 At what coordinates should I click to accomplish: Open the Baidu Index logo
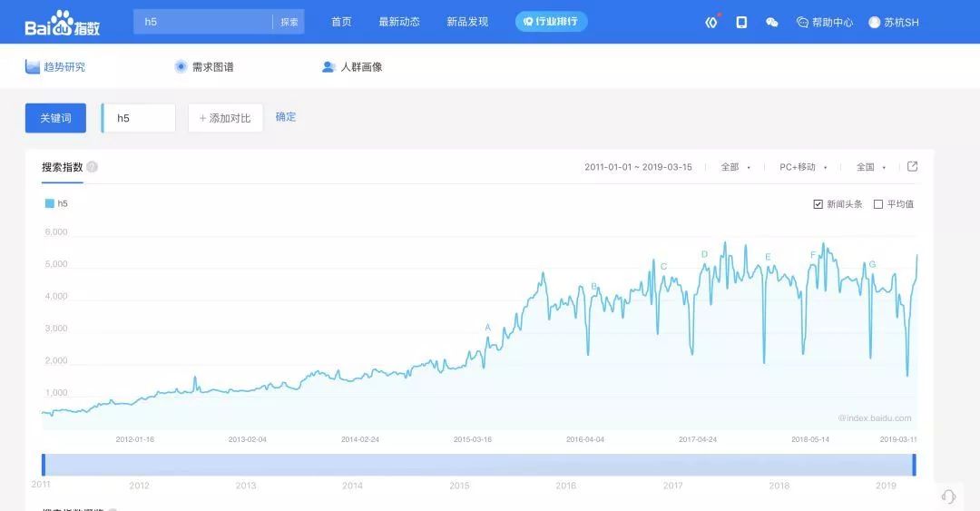click(x=62, y=24)
